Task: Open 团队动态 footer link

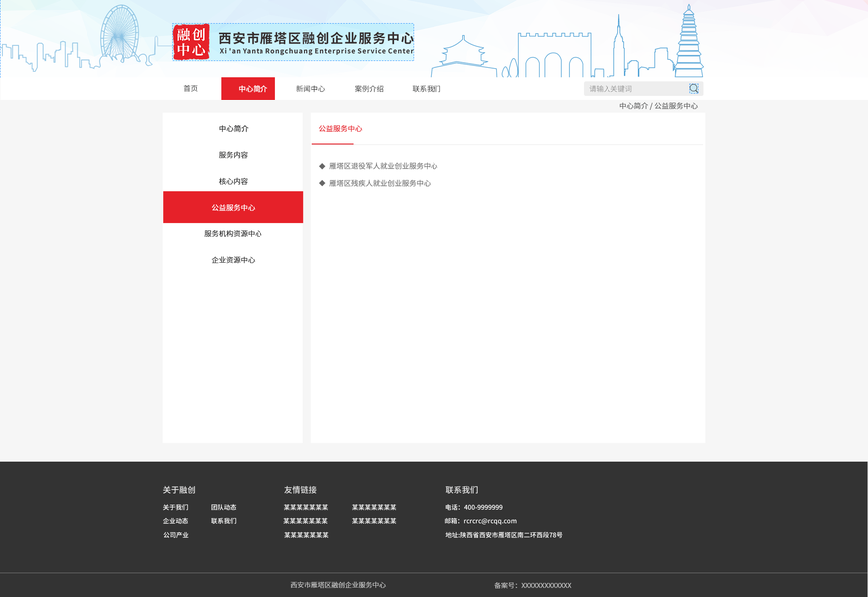Action: (x=223, y=507)
